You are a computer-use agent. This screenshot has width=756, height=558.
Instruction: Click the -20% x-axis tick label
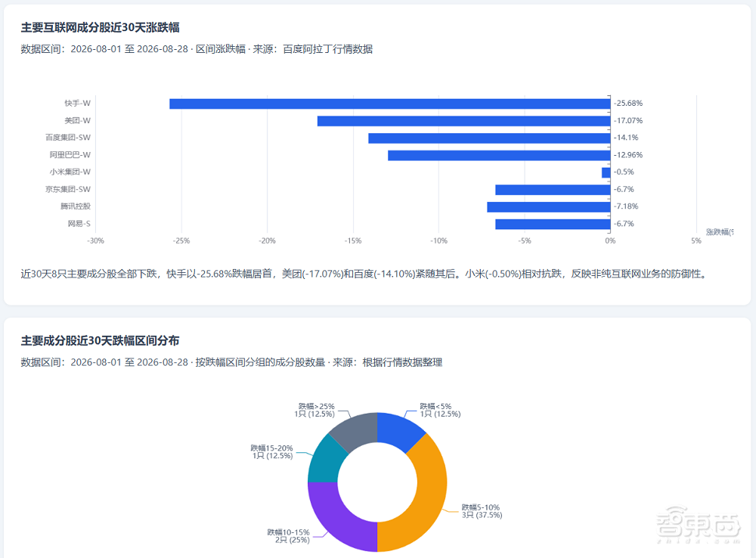click(x=267, y=240)
